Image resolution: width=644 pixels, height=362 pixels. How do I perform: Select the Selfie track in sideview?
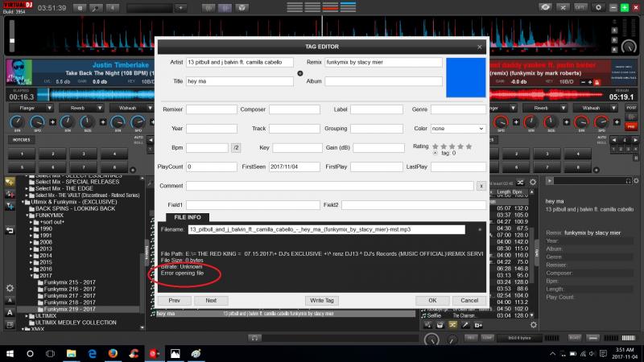tap(475, 315)
